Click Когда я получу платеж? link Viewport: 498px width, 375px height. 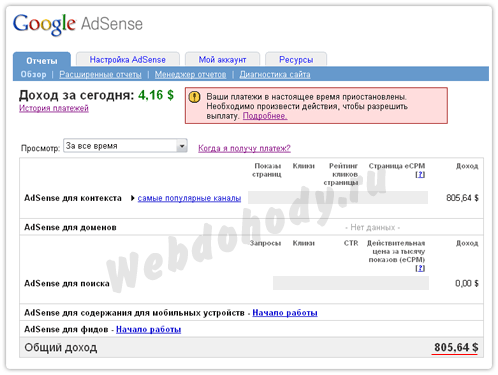(244, 148)
